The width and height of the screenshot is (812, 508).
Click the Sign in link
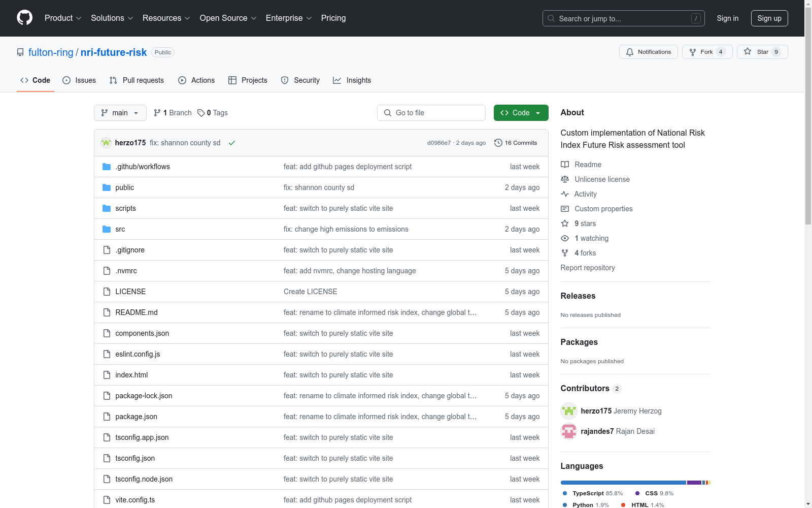(x=728, y=18)
